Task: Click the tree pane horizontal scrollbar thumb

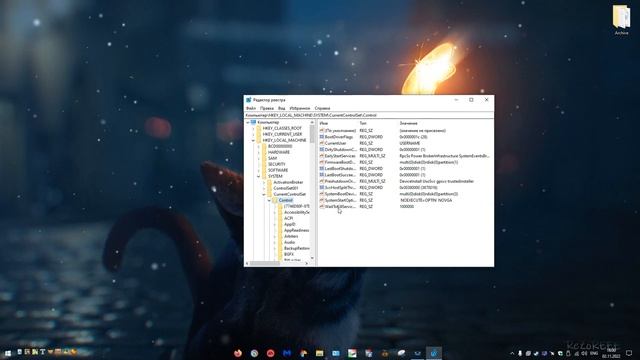Action: [265, 263]
